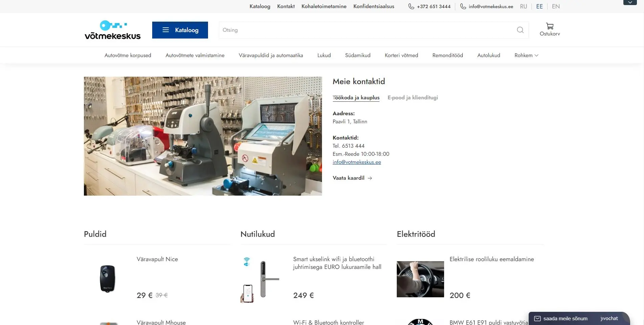This screenshot has width=644, height=325.
Task: Open the Nutilukud section heading
Action: point(258,234)
